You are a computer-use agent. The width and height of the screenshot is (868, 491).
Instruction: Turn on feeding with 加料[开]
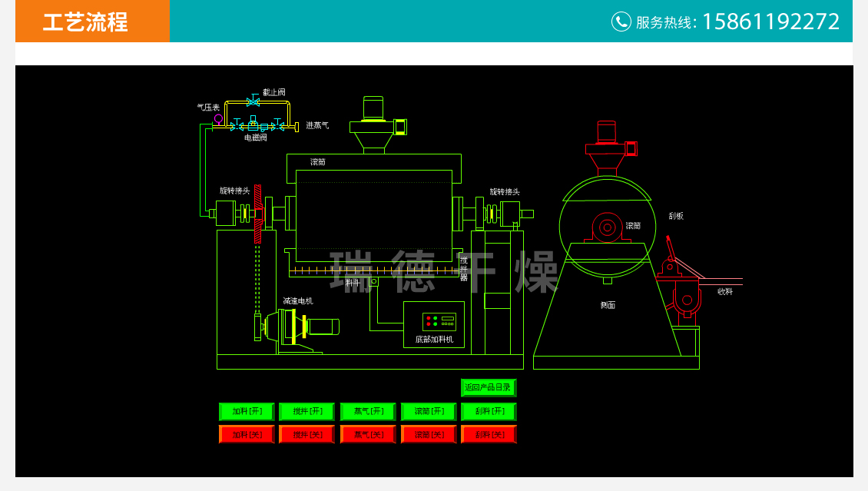tap(247, 411)
